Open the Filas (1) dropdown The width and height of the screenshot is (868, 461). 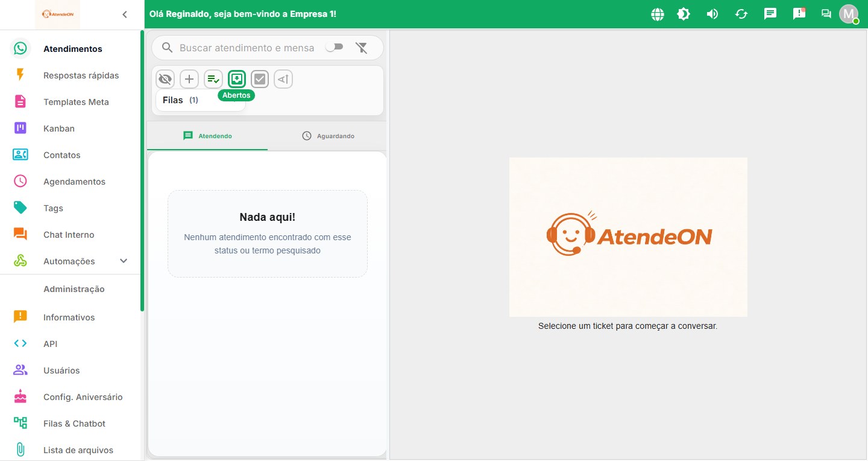point(201,100)
